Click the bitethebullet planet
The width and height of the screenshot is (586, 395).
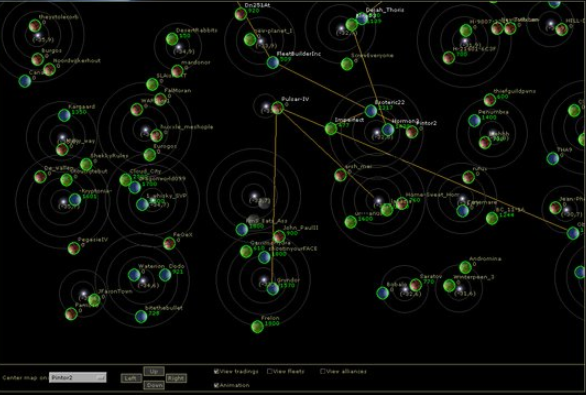(141, 317)
